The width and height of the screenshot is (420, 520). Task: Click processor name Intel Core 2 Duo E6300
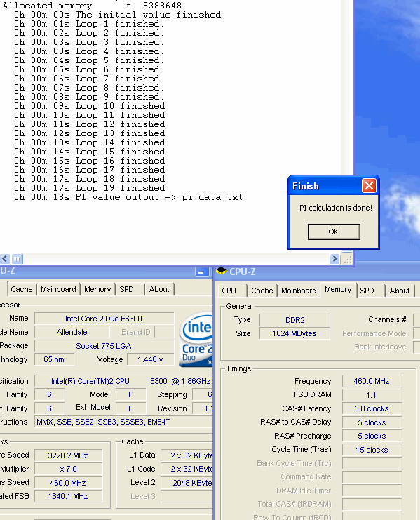(104, 319)
